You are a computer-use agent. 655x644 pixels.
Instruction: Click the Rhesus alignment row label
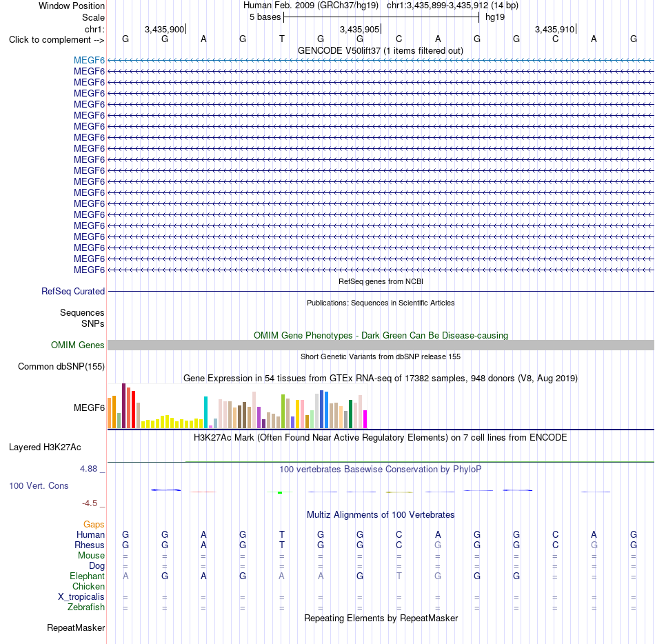90,545
